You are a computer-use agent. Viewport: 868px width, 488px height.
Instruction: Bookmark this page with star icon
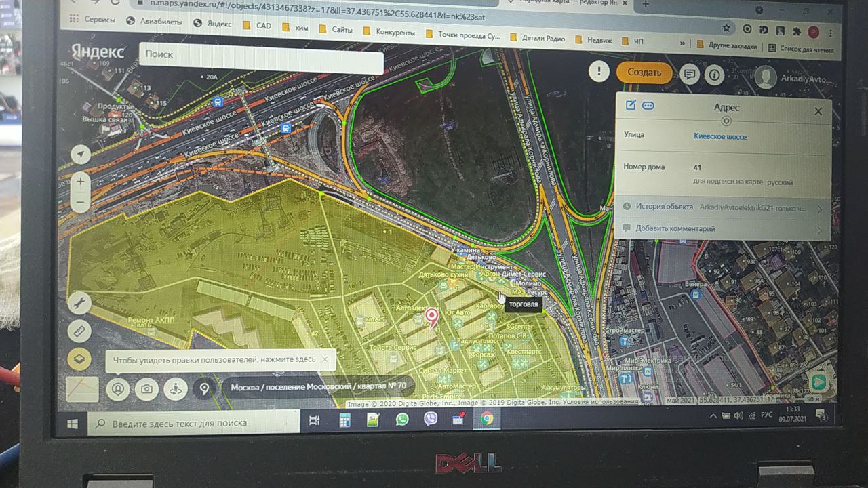click(x=726, y=28)
